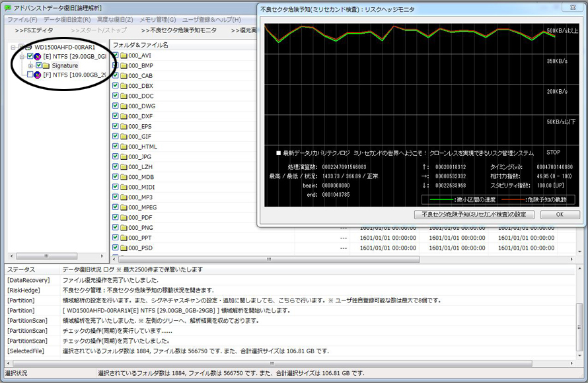The height and width of the screenshot is (383, 588).
Task: Click the file list horizontal scrollbar thumb
Action: [269, 260]
